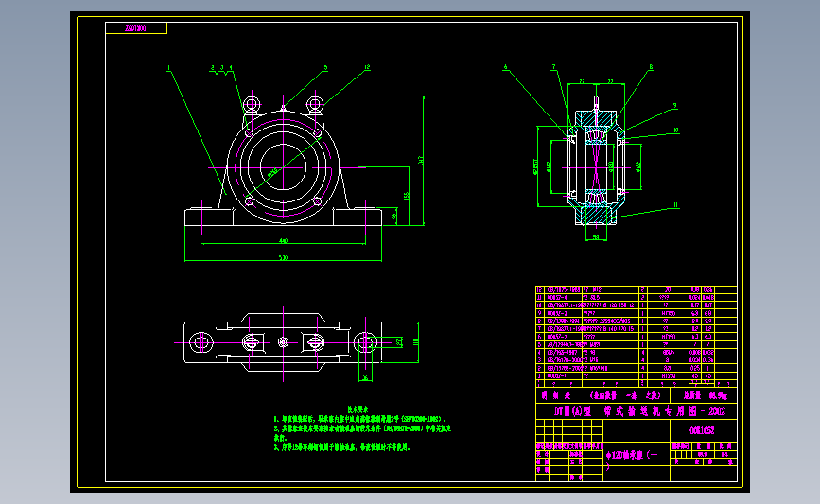Select leader callout 8 on section view
The image size is (820, 504).
[x=651, y=67]
